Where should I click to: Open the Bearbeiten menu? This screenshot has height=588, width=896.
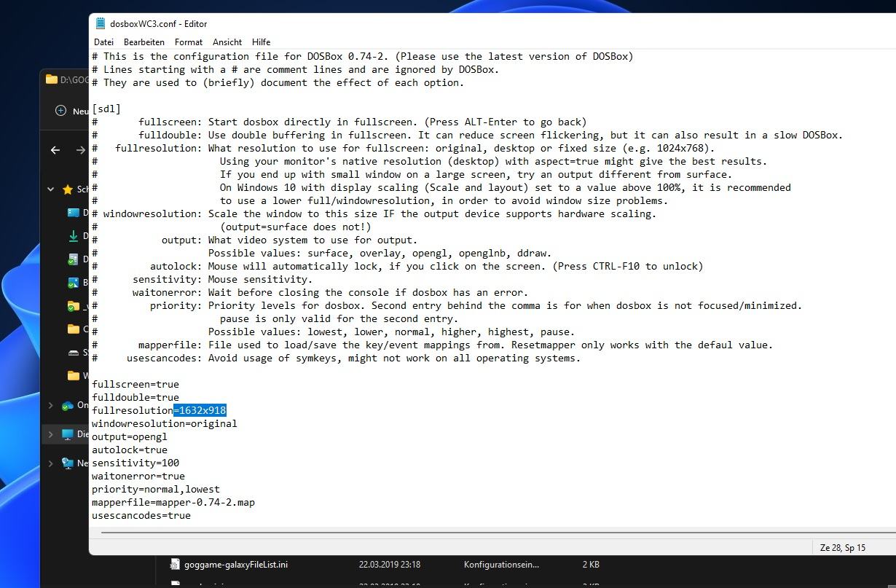[144, 42]
